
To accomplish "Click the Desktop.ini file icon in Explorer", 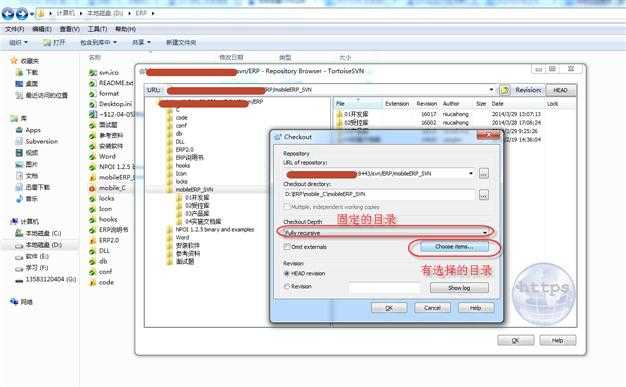I will tap(93, 104).
